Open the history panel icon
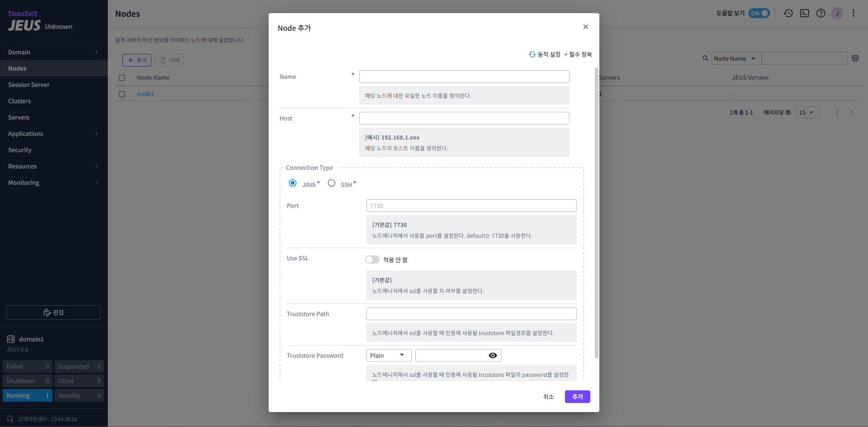Image resolution: width=868 pixels, height=427 pixels. (x=788, y=13)
